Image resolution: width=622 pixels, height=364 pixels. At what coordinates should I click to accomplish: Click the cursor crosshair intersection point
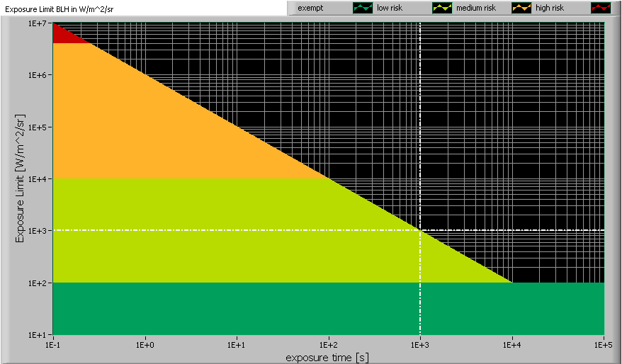pos(420,230)
